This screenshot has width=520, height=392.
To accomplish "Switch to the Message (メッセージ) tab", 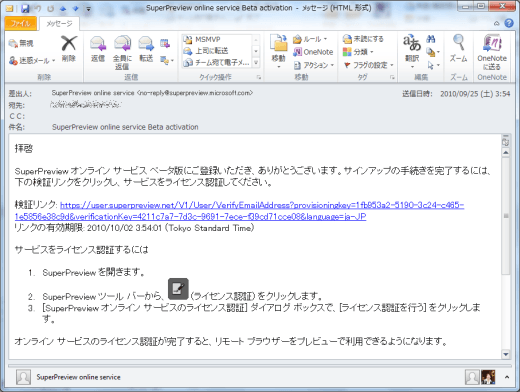I will 59,23.
